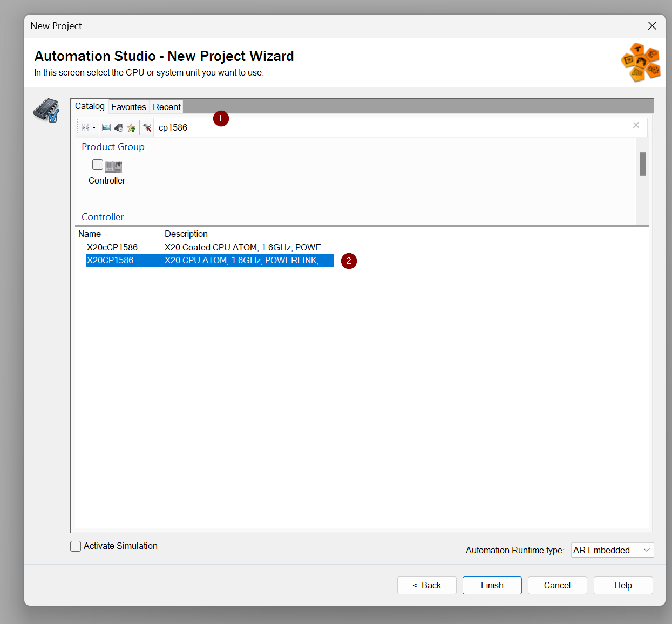This screenshot has width=672, height=624.
Task: Select the X20CP1586 row
Action: pos(210,260)
